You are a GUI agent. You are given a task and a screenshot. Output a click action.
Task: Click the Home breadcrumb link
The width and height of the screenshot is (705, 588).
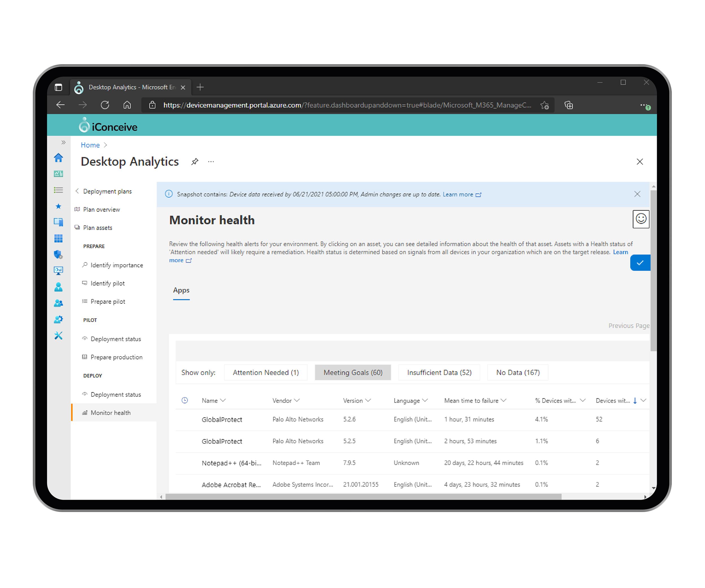pyautogui.click(x=90, y=145)
